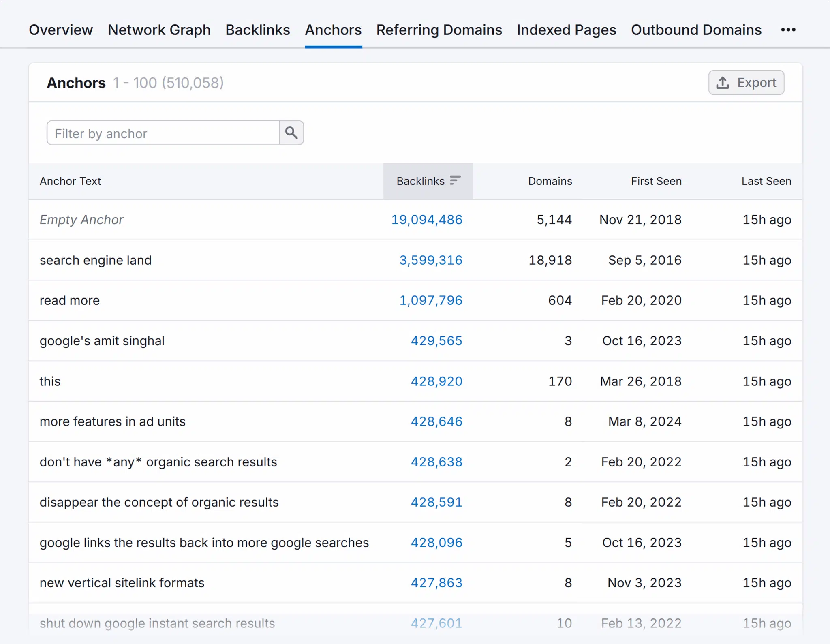830x644 pixels.
Task: Click 'new vertical sitelink formats' text
Action: coord(122,583)
